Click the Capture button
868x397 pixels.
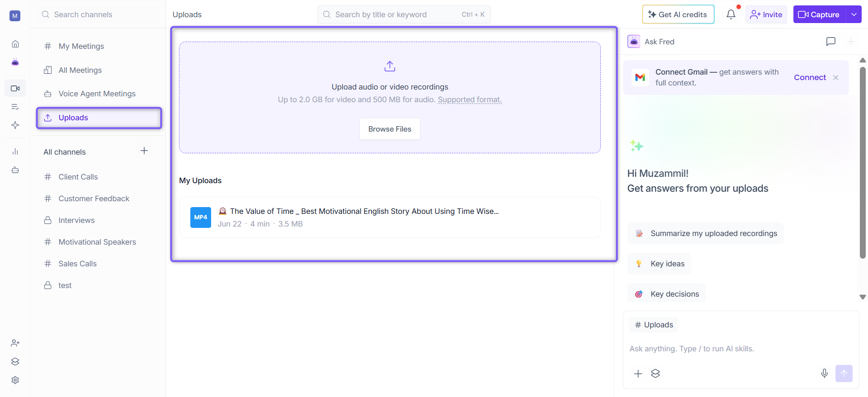(820, 14)
